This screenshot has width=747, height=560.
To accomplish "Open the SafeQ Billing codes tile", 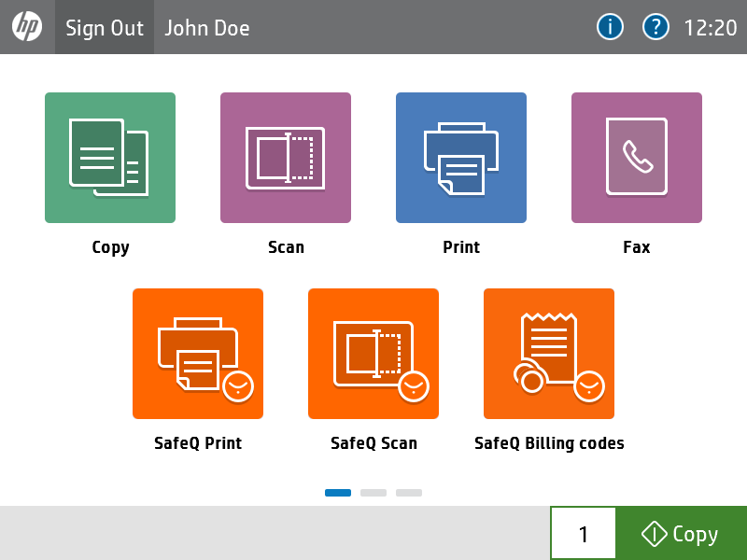I will (x=549, y=354).
